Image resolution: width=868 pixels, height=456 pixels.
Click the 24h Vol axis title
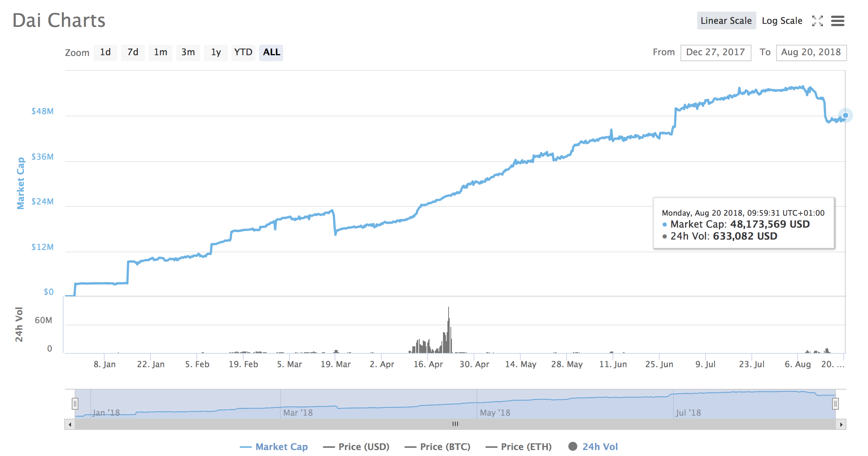tap(19, 325)
